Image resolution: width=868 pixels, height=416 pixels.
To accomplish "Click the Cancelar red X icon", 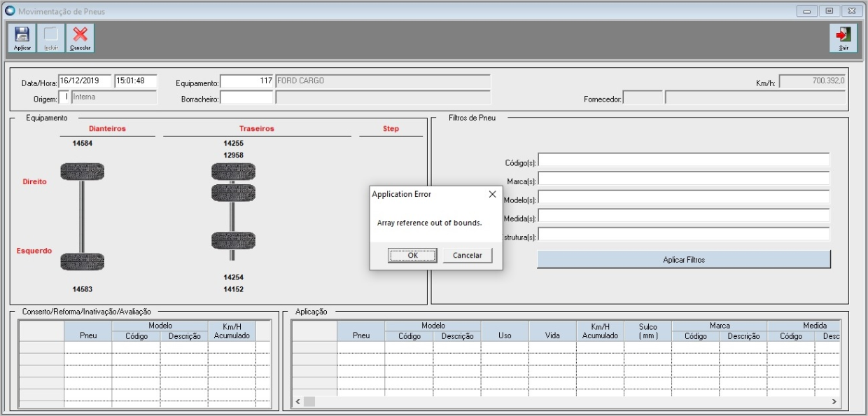I will point(80,38).
